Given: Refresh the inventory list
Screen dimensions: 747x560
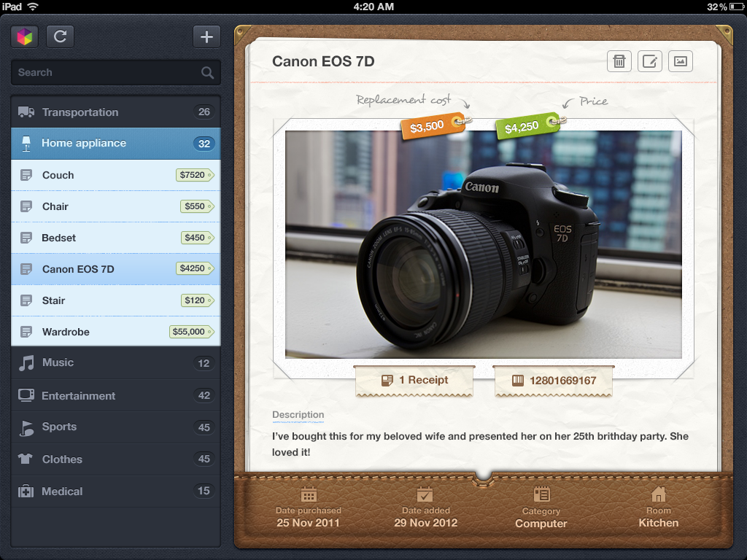Looking at the screenshot, I should pos(60,36).
